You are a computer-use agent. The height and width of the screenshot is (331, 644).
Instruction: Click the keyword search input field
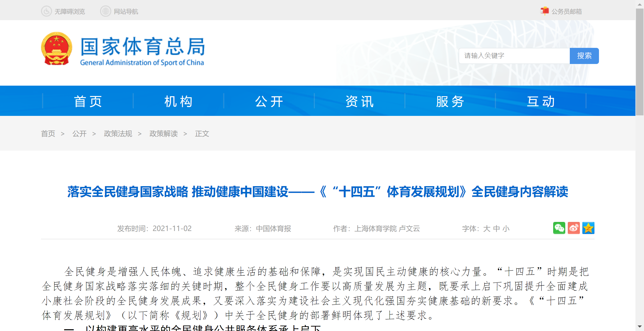513,56
